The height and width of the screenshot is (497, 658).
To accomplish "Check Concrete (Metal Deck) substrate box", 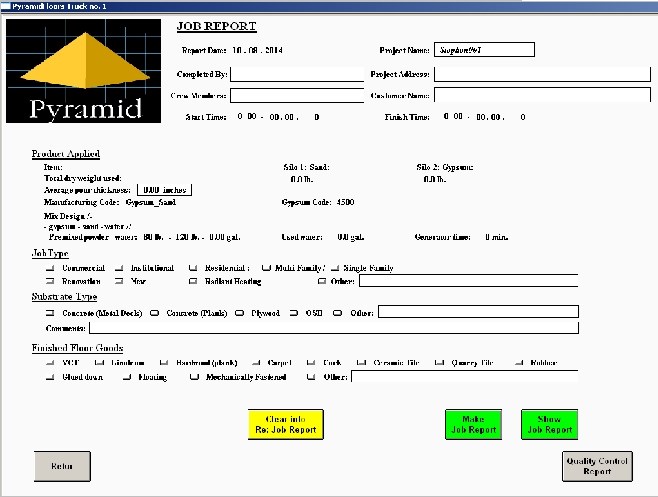I will [50, 313].
